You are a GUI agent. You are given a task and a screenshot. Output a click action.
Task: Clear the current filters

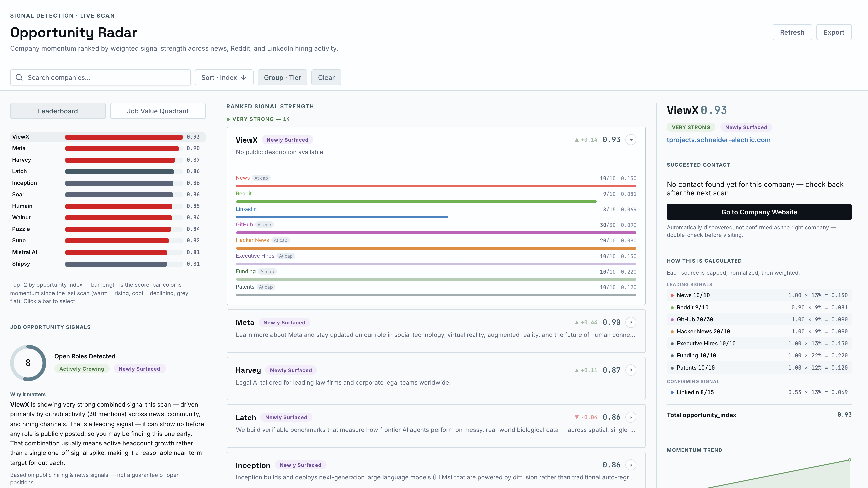(326, 78)
